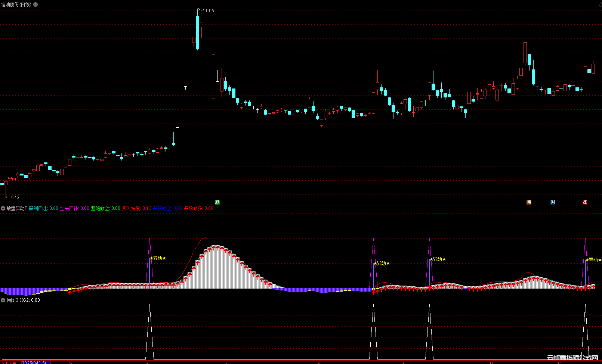The width and height of the screenshot is (602, 364).
Task: Click the 放量异动F indicator name
Action: tap(17, 208)
